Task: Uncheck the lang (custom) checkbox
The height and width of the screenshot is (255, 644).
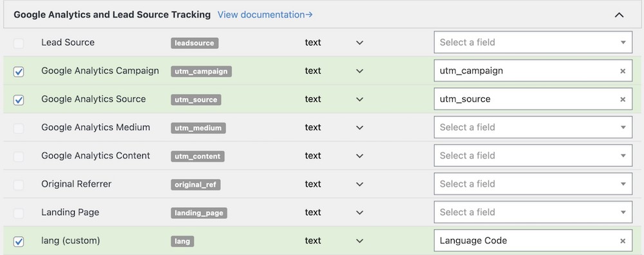Action: [x=19, y=241]
